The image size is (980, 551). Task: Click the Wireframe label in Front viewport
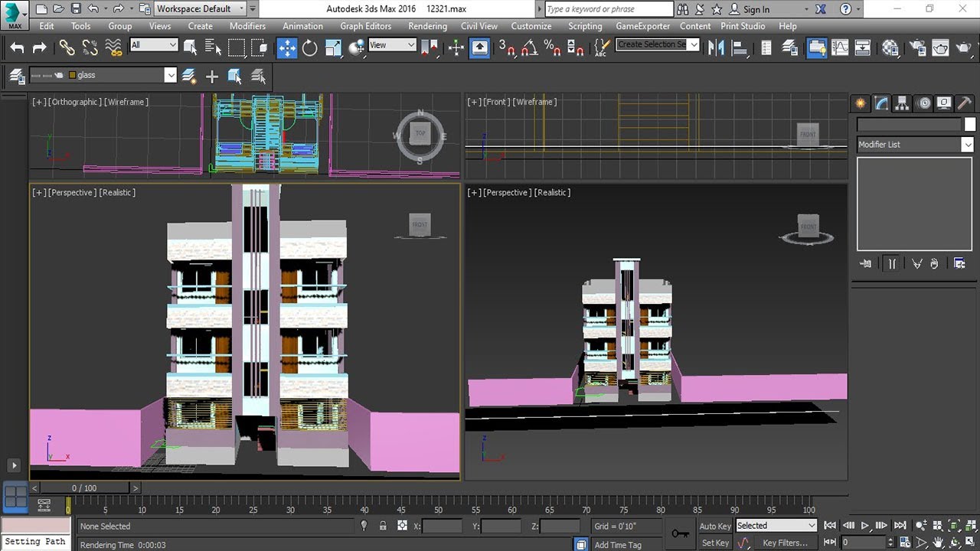click(x=534, y=102)
